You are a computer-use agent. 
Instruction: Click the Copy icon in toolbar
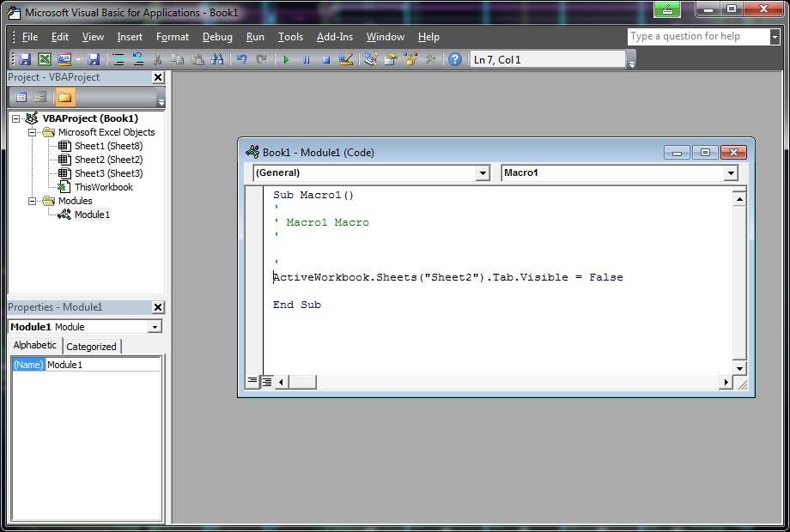pyautogui.click(x=178, y=59)
